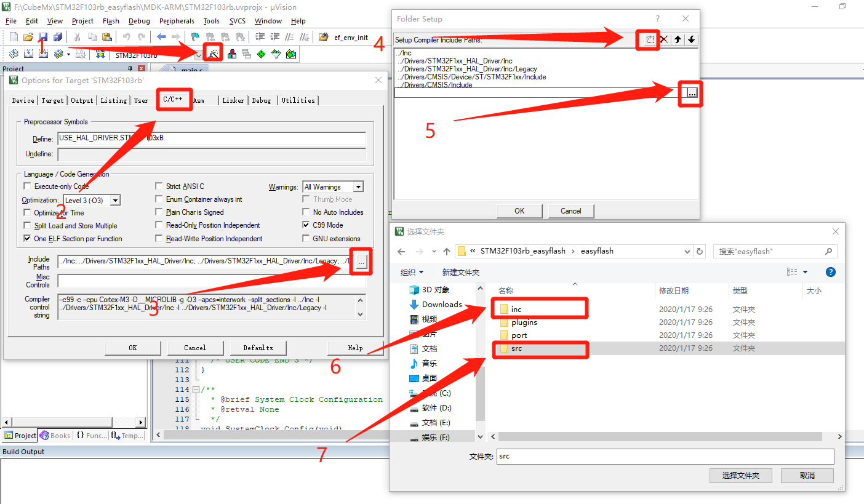Click the Insert new include path icon
The width and height of the screenshot is (864, 504).
(648, 39)
